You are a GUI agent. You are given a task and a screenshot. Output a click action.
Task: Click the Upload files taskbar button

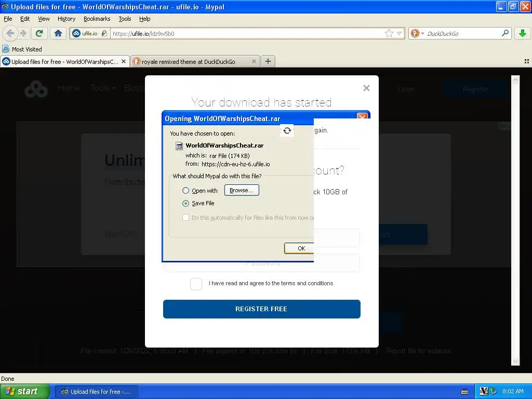click(96, 392)
